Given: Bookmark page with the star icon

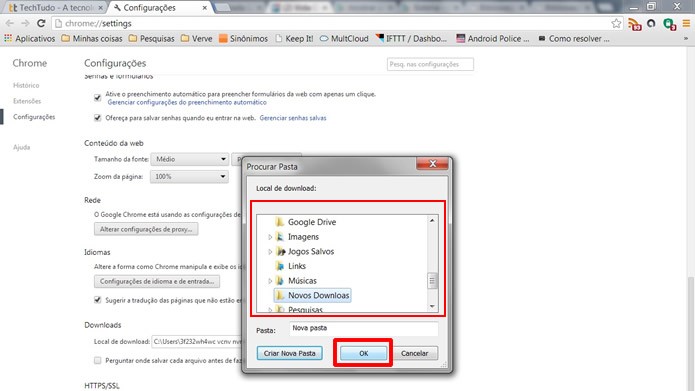Looking at the screenshot, I should tap(616, 23).
